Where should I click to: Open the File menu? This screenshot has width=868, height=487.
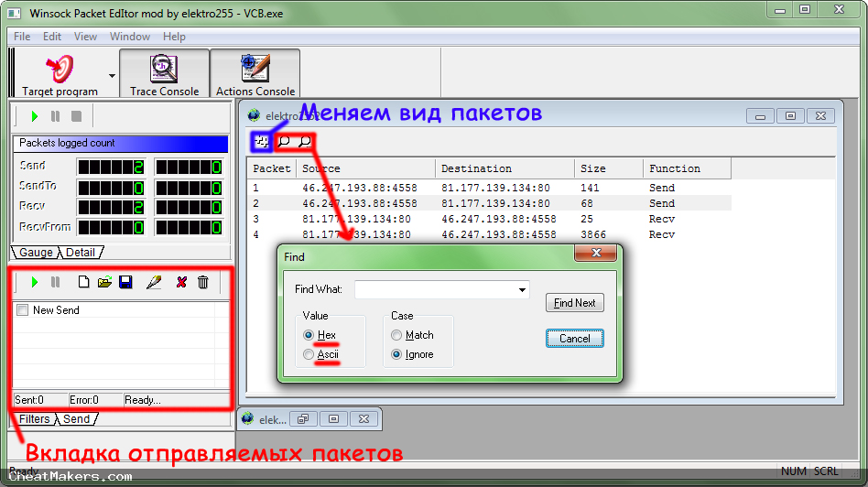(22, 37)
